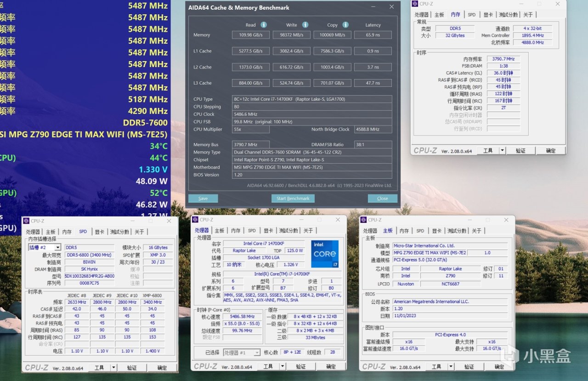Click 确定 button in CPU-Z 处理器 window
The width and height of the screenshot is (588, 381).
tap(331, 366)
